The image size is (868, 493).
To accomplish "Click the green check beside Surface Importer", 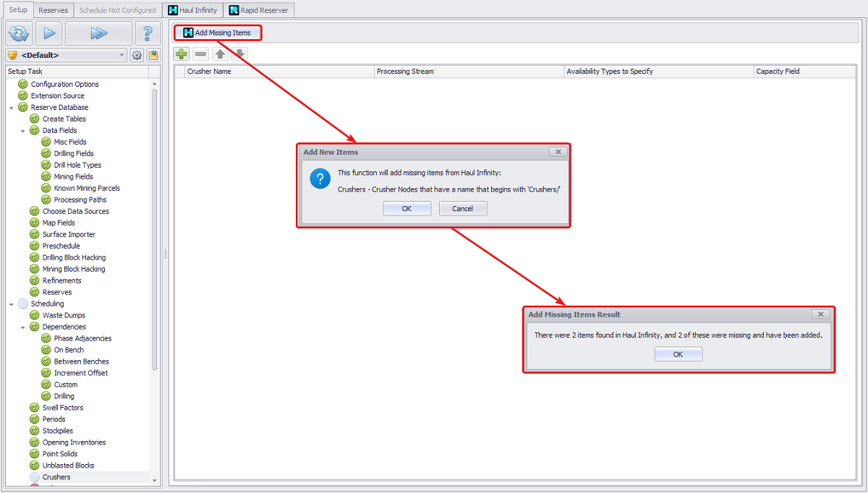I will (35, 234).
